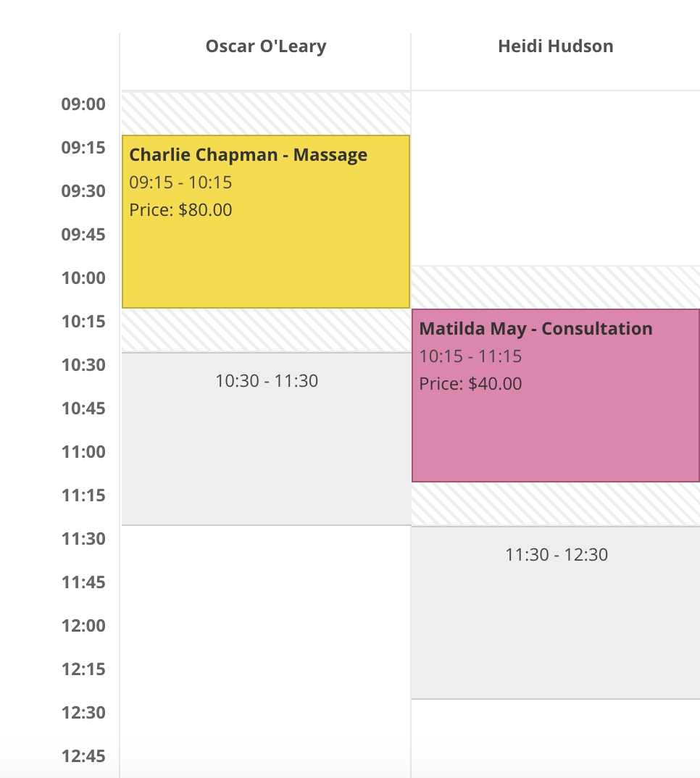
Task: Click the 09:30 time label
Action: click(83, 191)
